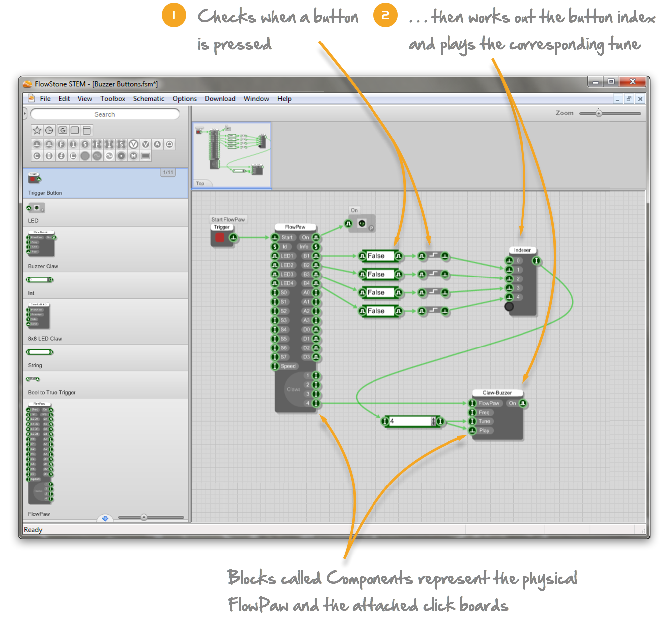This screenshot has height=624, width=672.
Task: Select the C circle filter icon
Action: click(x=37, y=156)
